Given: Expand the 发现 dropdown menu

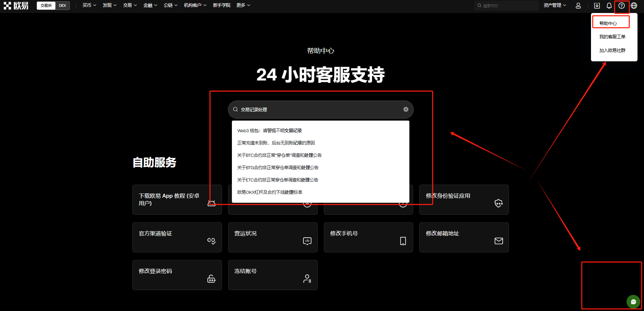Looking at the screenshot, I should pos(109,5).
